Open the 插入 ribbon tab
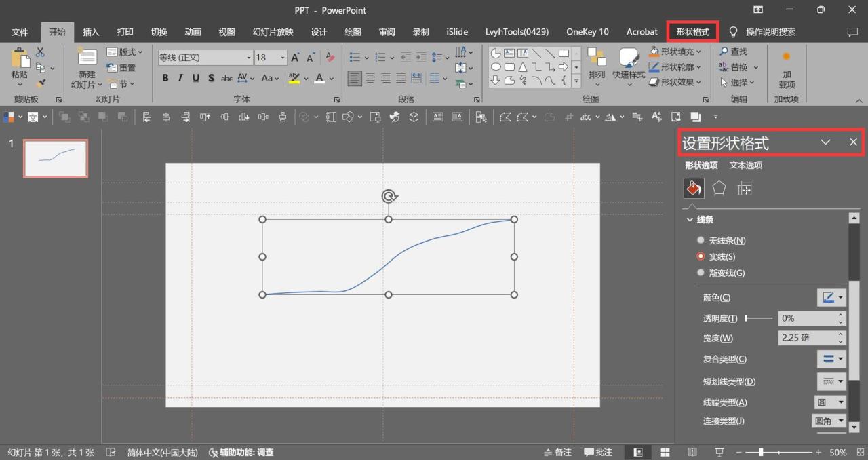Viewport: 868px width, 460px height. click(91, 32)
